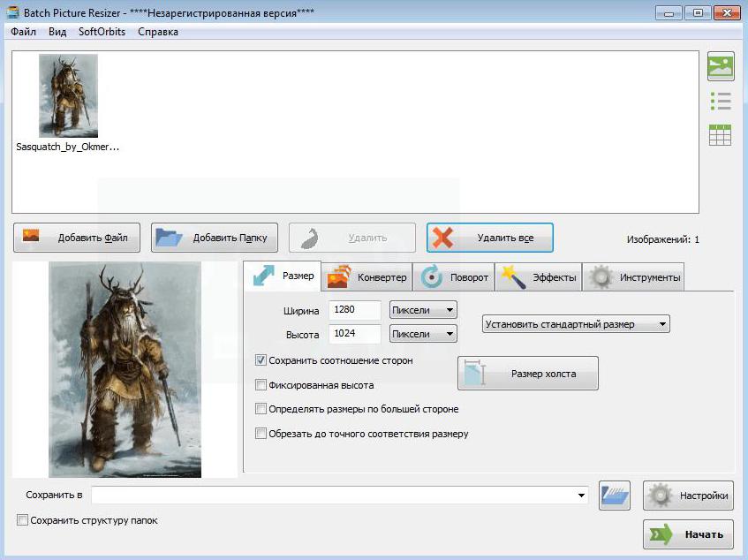
Task: Switch to table details view icon
Action: pos(721,135)
